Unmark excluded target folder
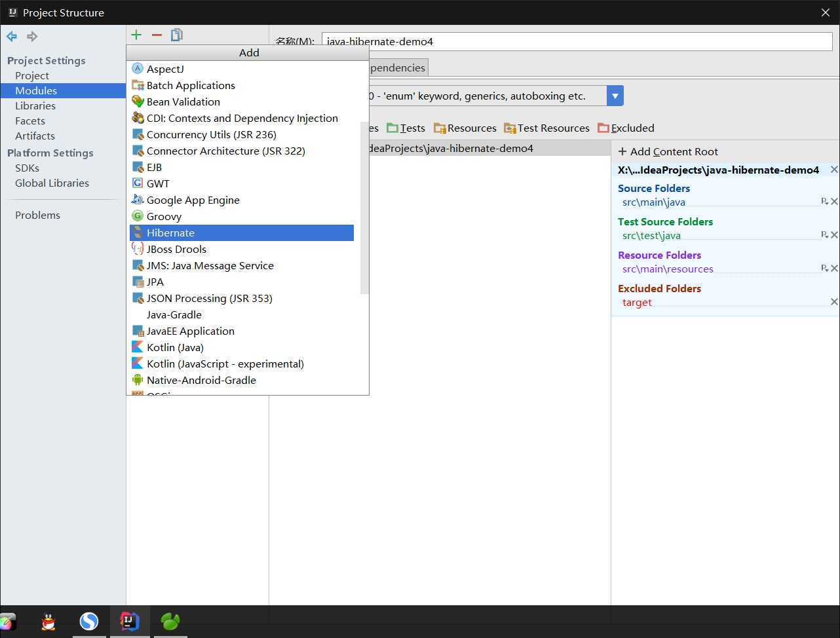 834,302
